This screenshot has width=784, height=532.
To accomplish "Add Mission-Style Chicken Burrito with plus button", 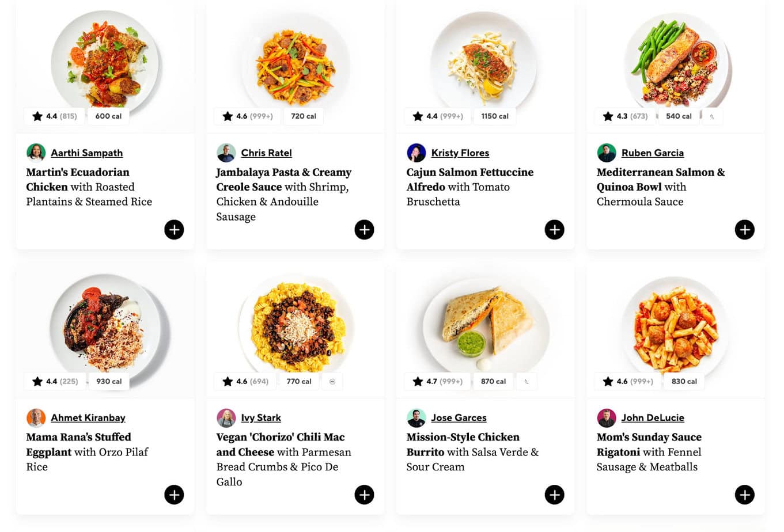I will [x=554, y=495].
